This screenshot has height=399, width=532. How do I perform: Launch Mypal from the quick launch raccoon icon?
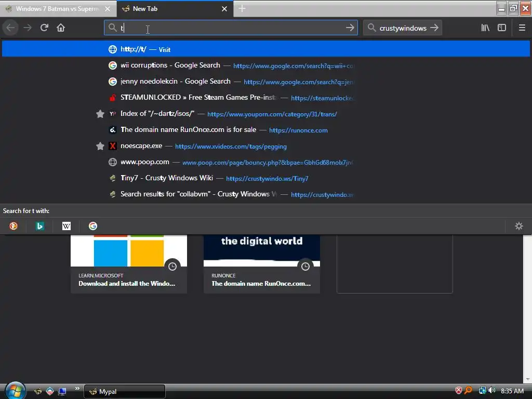pos(37,391)
